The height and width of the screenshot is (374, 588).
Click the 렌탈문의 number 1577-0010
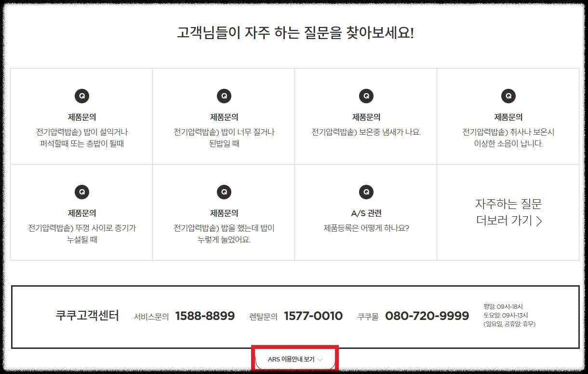pos(313,316)
